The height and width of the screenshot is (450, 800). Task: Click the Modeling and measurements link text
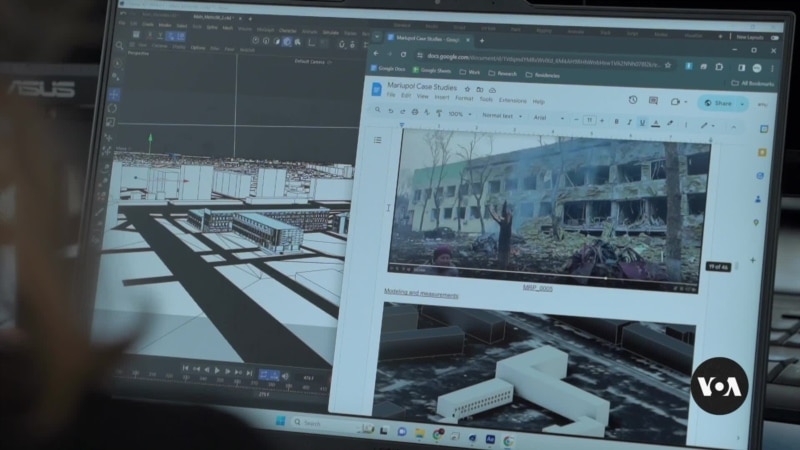point(421,293)
